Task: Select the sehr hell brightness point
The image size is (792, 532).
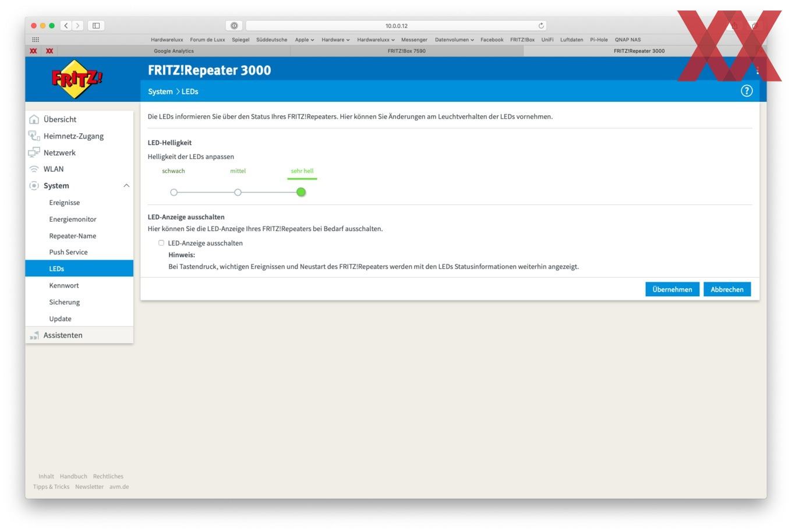Action: 301,192
